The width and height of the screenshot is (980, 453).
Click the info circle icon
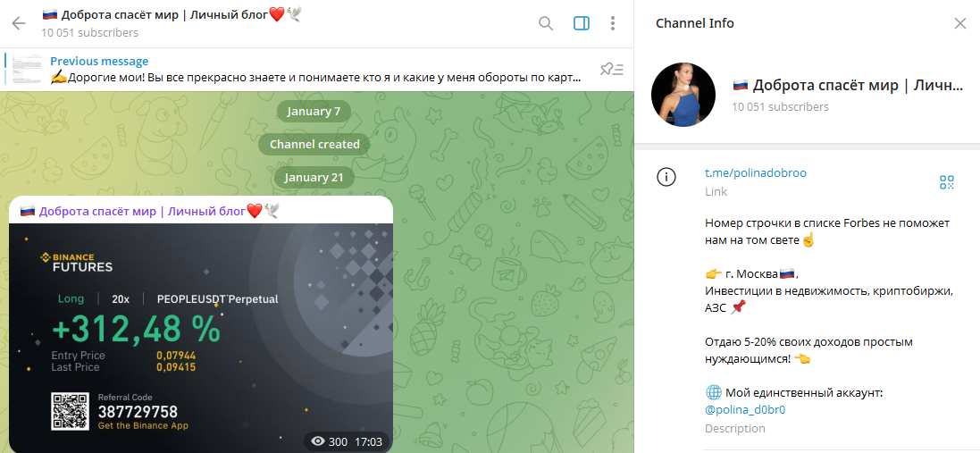click(x=666, y=177)
